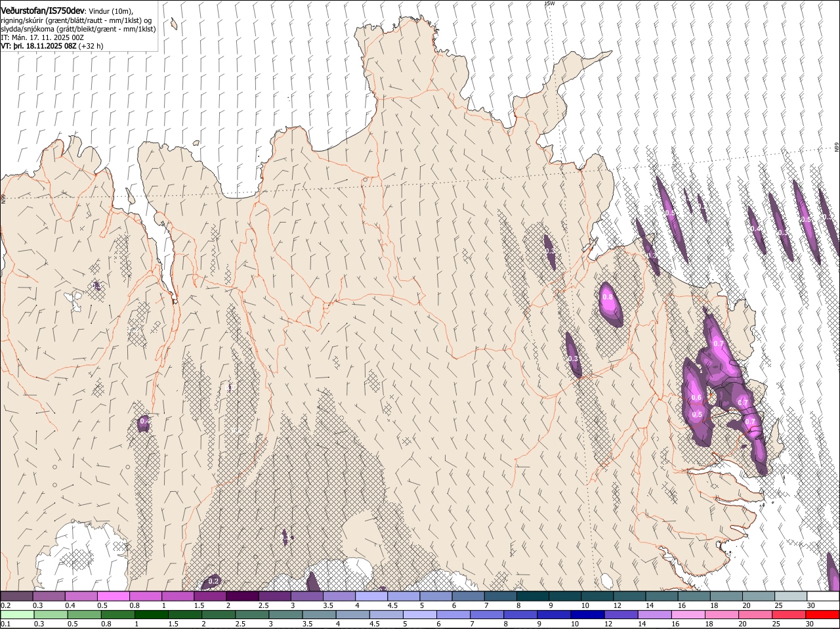840x629 pixels.
Task: Pick upper legend swatch between 1.5 and 2
Action: point(210,596)
